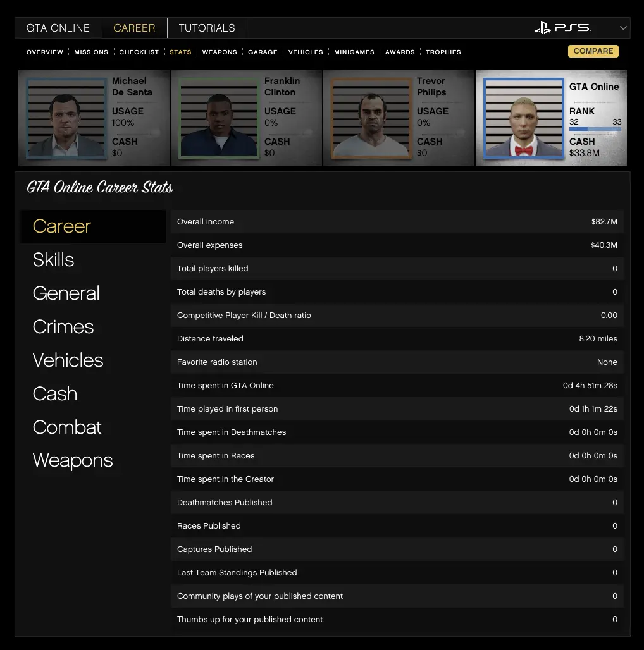Viewport: 644px width, 650px height.
Task: Open the AWARDS section
Action: point(400,52)
